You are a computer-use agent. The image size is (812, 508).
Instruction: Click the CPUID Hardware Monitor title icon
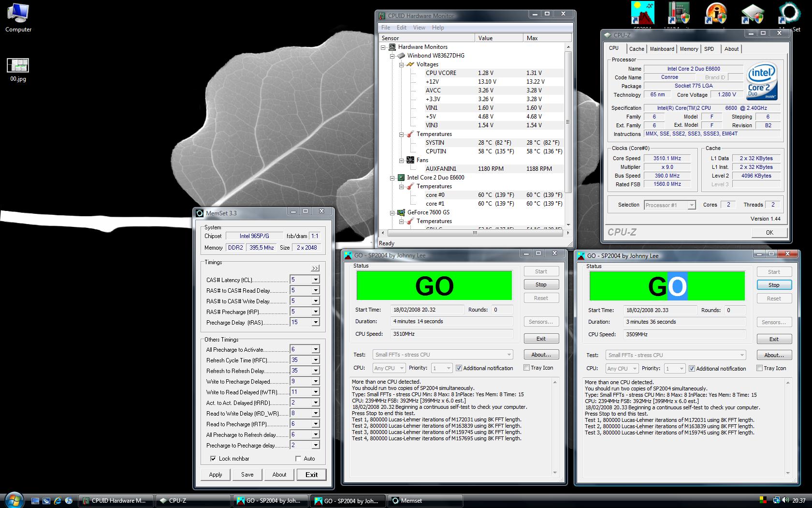(382, 15)
